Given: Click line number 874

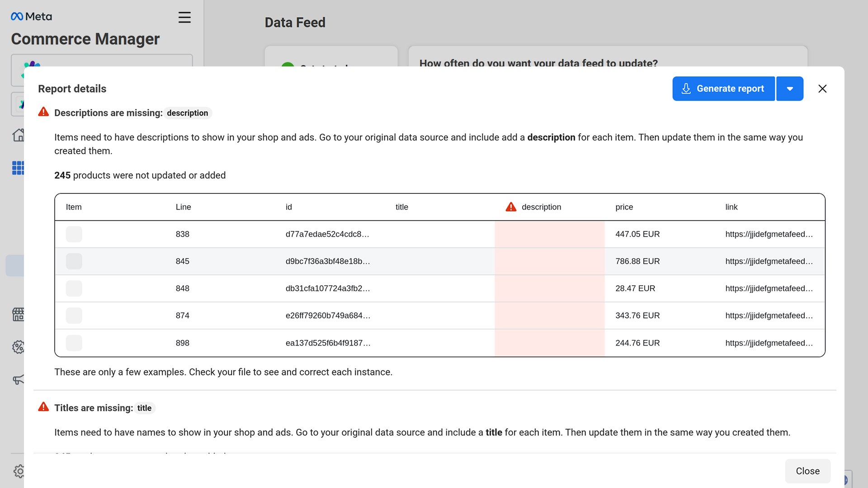Looking at the screenshot, I should (182, 315).
